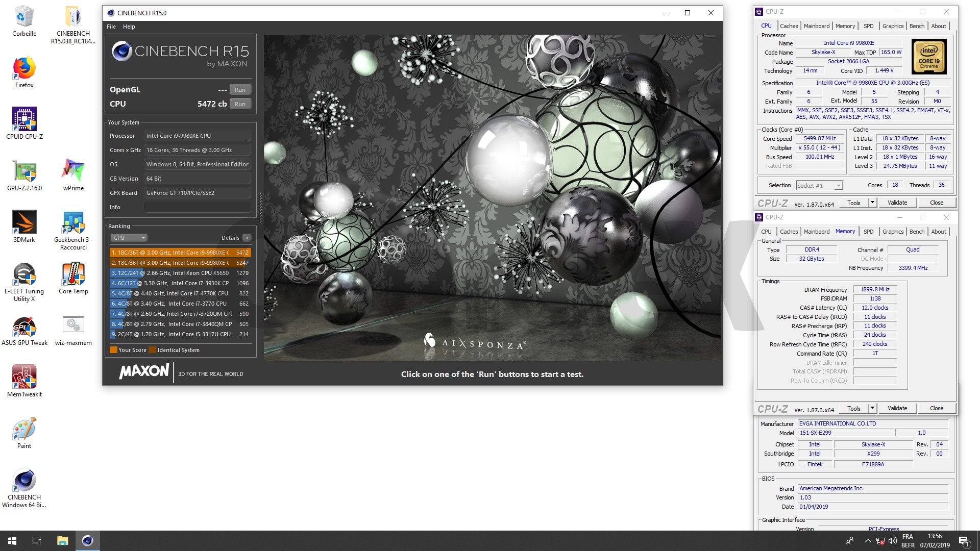Image resolution: width=980 pixels, height=551 pixels.
Task: Launch Firefox from the desktop
Action: [24, 72]
